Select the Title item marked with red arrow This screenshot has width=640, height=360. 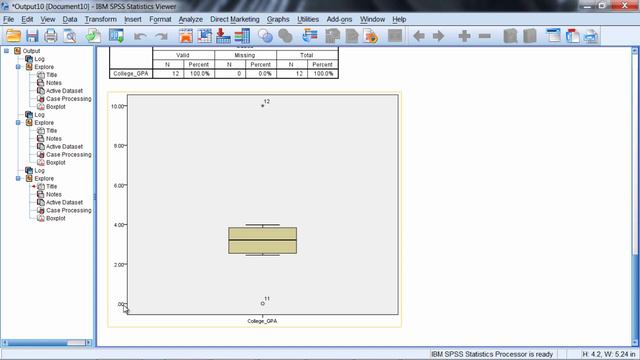point(51,186)
